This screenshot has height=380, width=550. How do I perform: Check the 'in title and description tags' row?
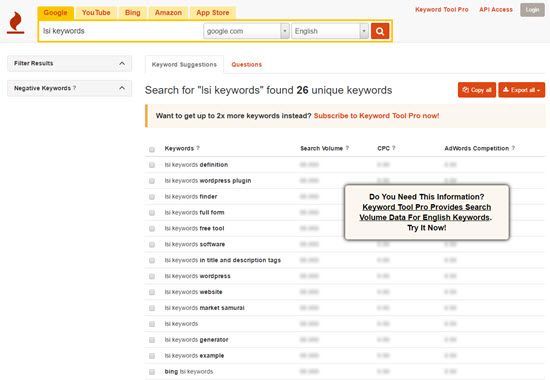(x=152, y=260)
